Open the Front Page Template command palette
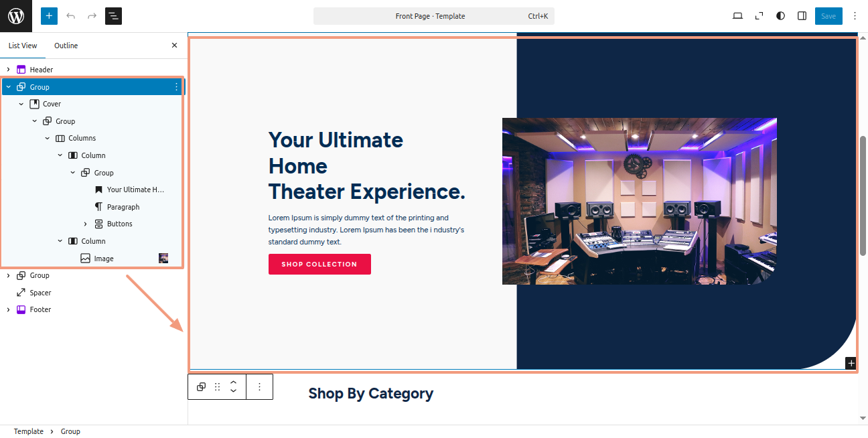Screen dimensions: 868x438 [433, 16]
